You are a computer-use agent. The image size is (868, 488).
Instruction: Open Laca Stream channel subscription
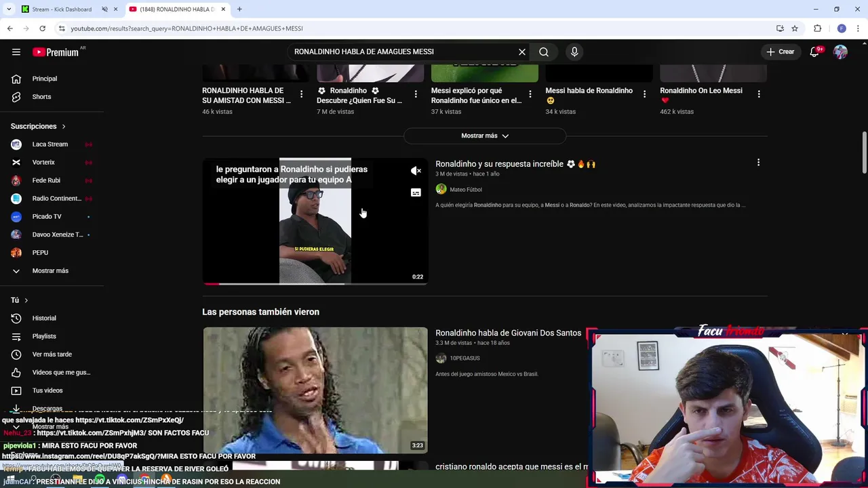pyautogui.click(x=52, y=144)
